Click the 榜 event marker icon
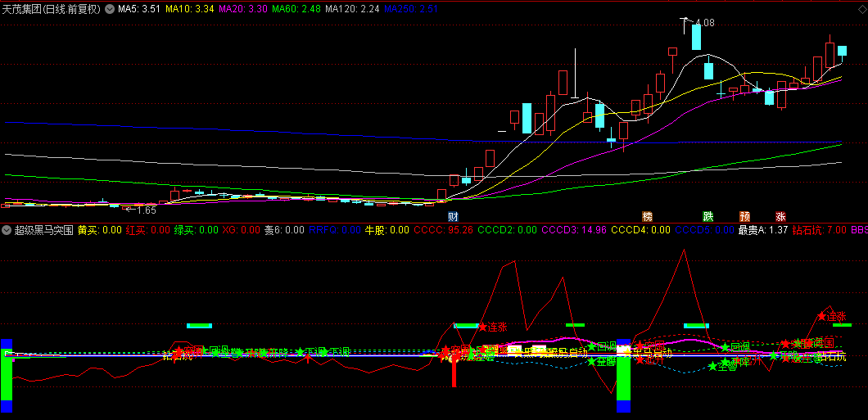 pos(647,216)
